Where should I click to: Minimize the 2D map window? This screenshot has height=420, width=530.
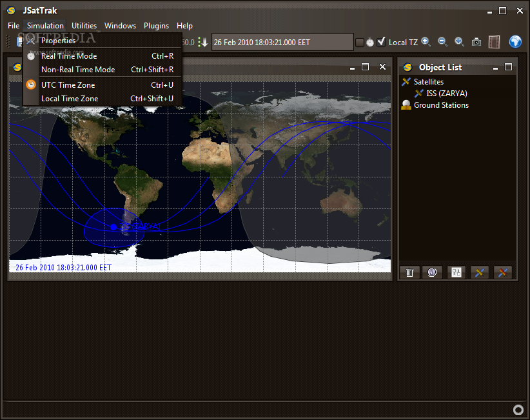pos(352,68)
